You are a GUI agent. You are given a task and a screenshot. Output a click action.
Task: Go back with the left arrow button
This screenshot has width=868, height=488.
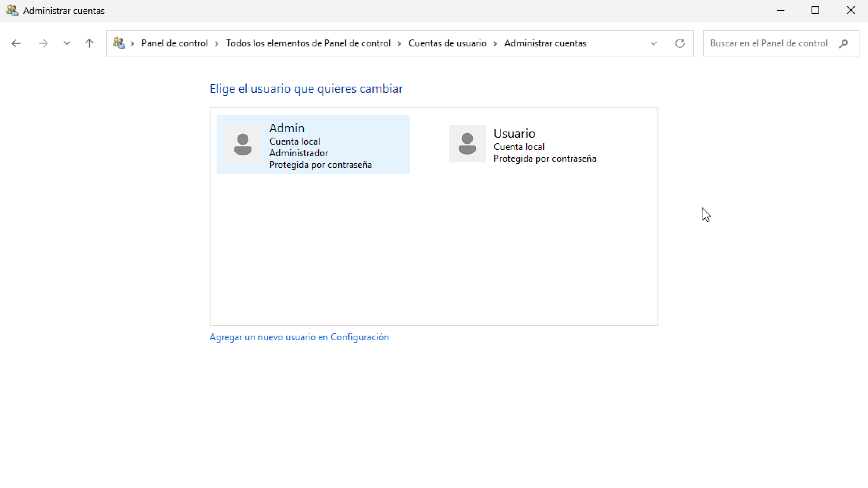[x=16, y=43]
